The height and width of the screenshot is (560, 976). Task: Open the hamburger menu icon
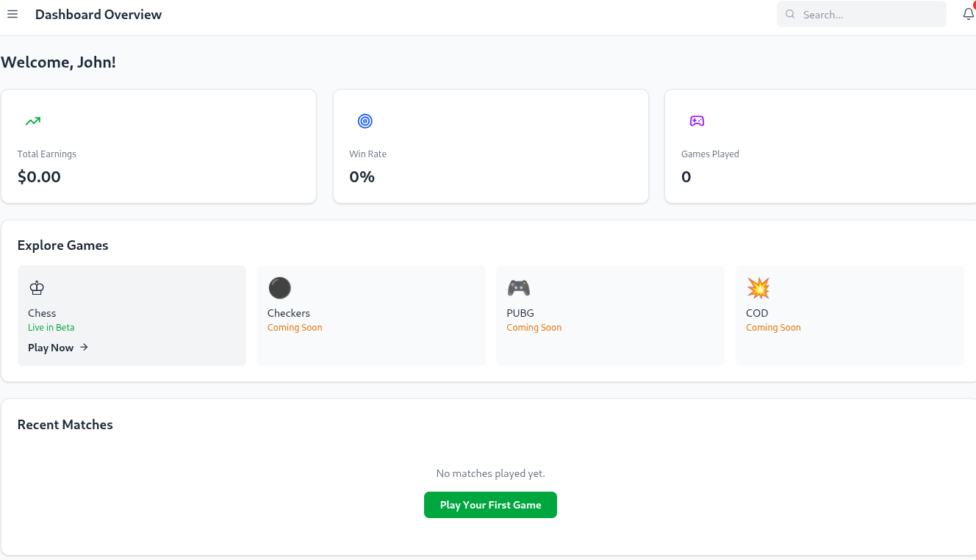12,15
